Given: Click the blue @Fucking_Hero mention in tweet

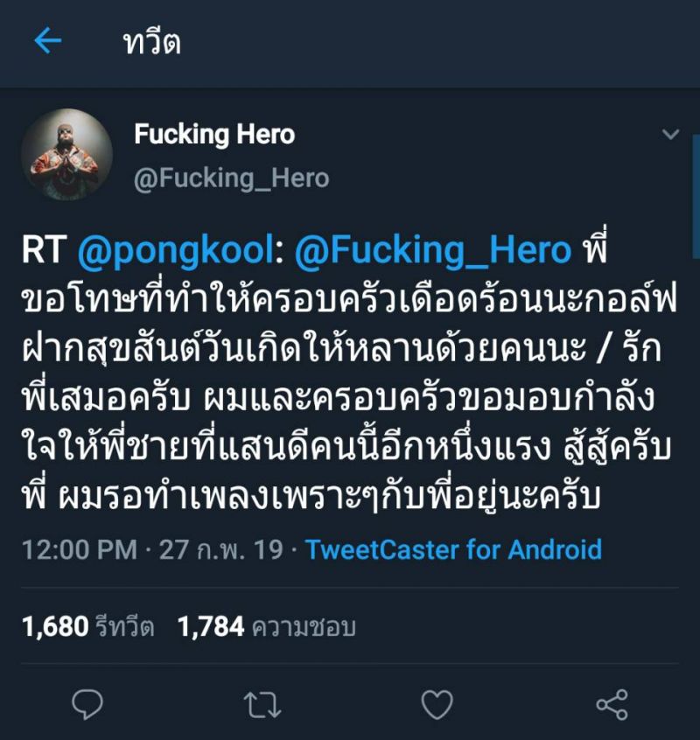Looking at the screenshot, I should coord(433,251).
